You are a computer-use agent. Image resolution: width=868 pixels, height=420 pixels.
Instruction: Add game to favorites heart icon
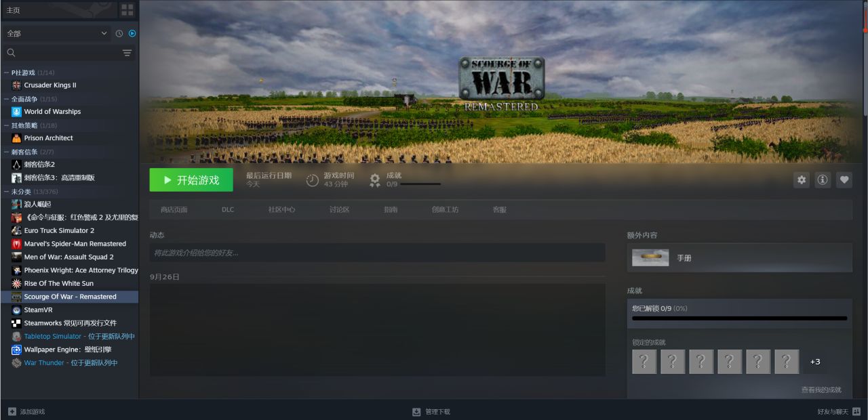844,180
